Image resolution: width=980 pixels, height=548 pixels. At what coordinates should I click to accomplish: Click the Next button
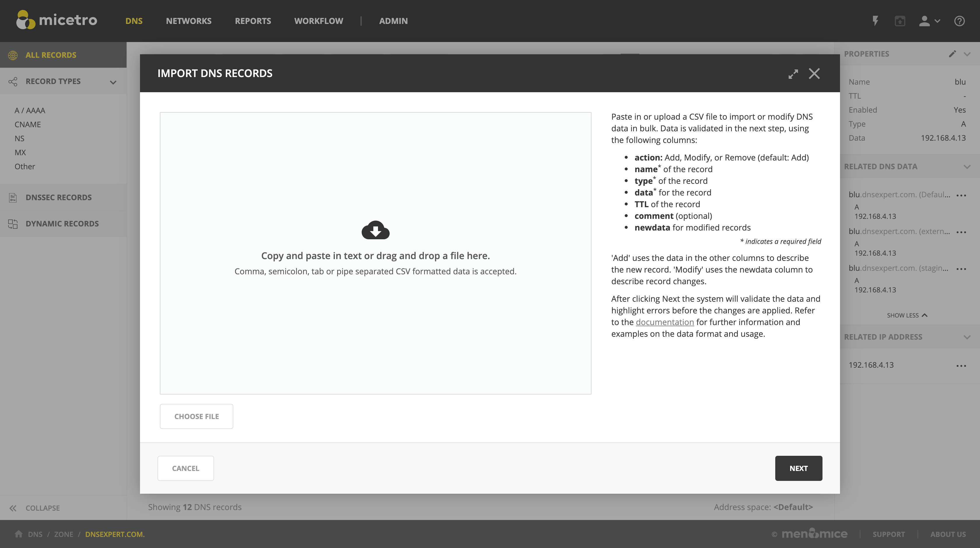click(x=798, y=468)
